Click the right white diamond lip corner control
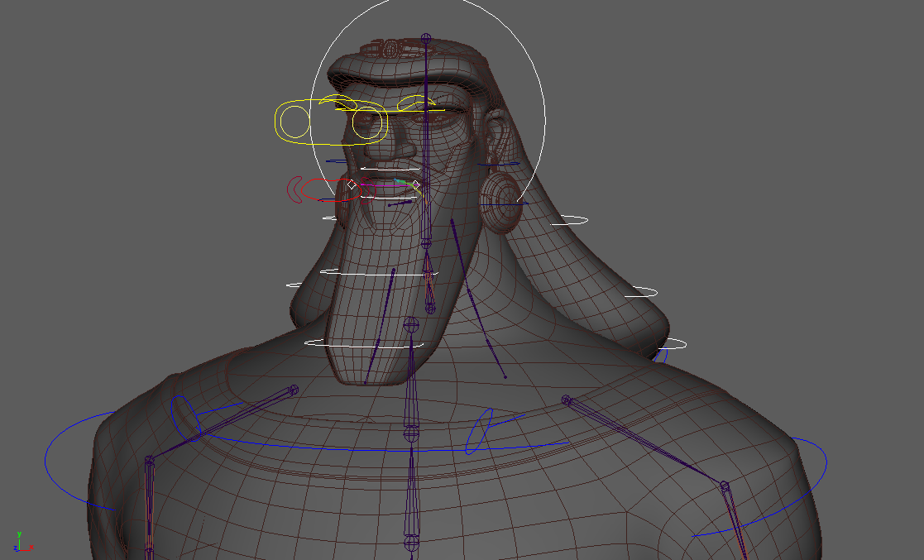Viewport: 924px width, 560px height. click(x=416, y=185)
